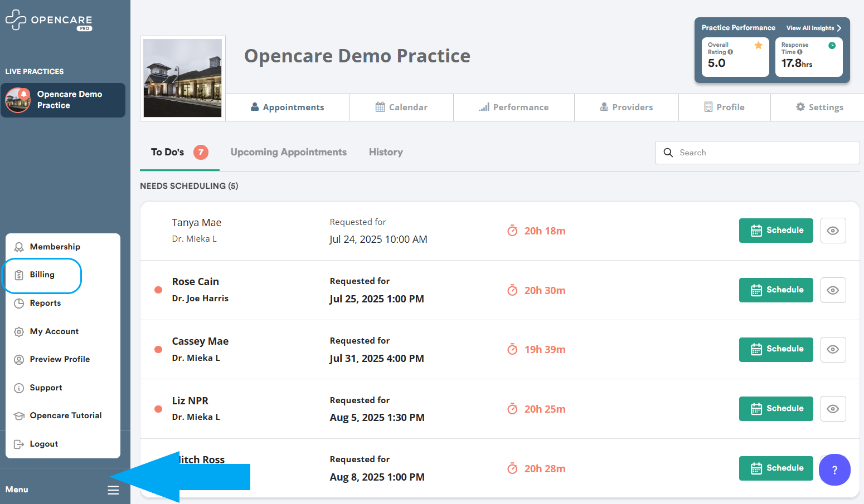
Task: Click the 20h 25m countdown text
Action: (x=545, y=409)
